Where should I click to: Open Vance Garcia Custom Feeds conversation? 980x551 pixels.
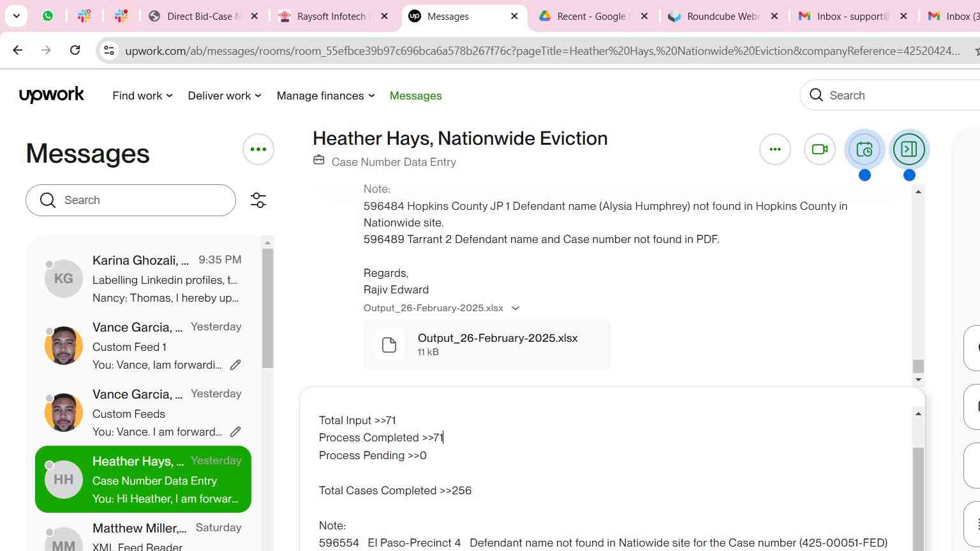(144, 413)
